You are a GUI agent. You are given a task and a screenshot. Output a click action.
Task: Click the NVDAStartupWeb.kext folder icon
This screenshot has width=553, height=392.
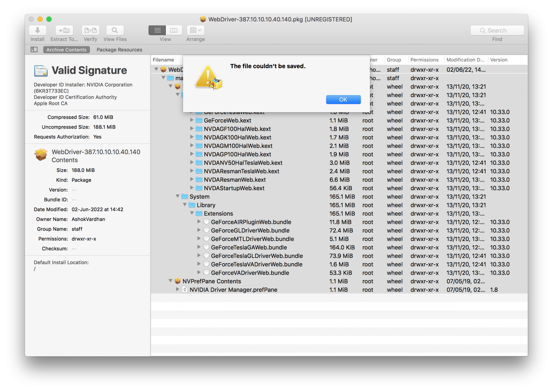(x=199, y=188)
